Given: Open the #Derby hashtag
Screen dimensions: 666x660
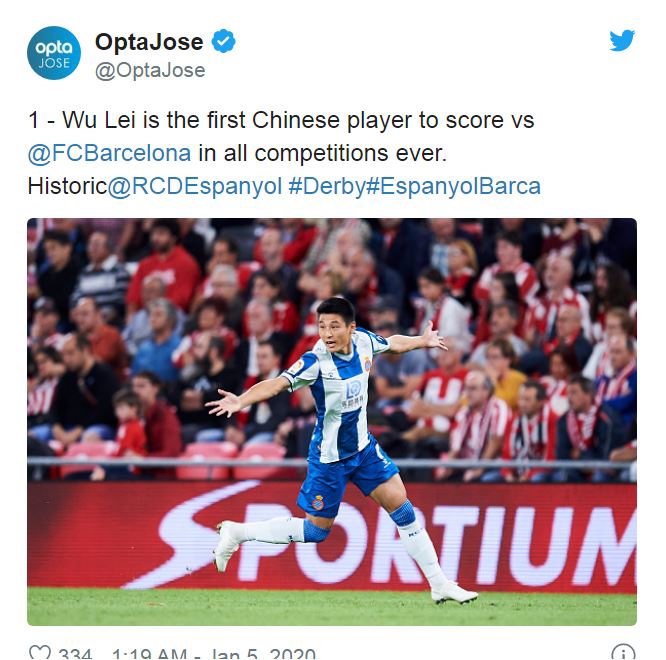Looking at the screenshot, I should [326, 186].
